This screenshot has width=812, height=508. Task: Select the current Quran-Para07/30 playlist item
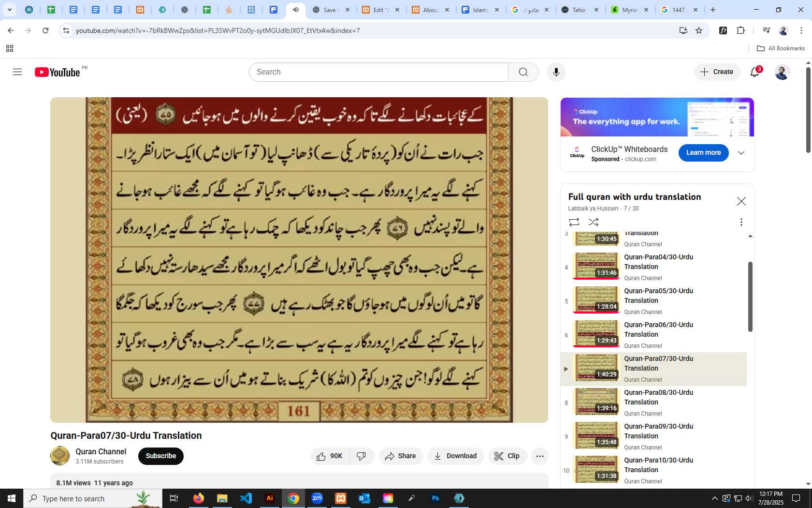click(653, 369)
